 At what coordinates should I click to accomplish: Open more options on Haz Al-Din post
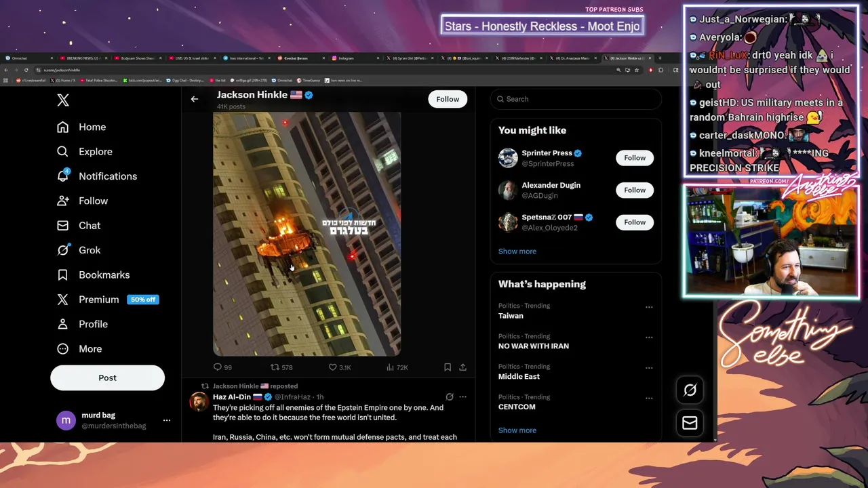[x=462, y=396]
